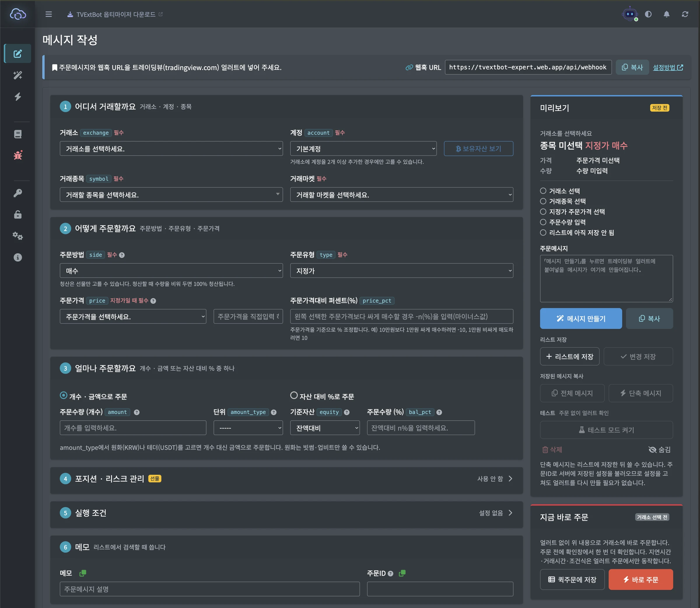Open the red bug sidebar icon
Image resolution: width=700 pixels, height=608 pixels.
[x=17, y=155]
